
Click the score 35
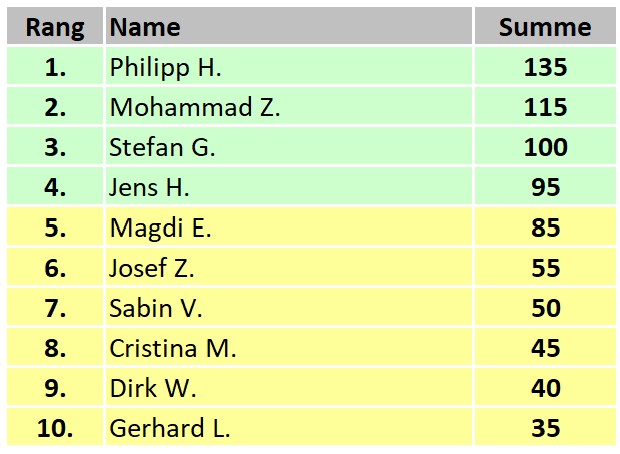(546, 428)
